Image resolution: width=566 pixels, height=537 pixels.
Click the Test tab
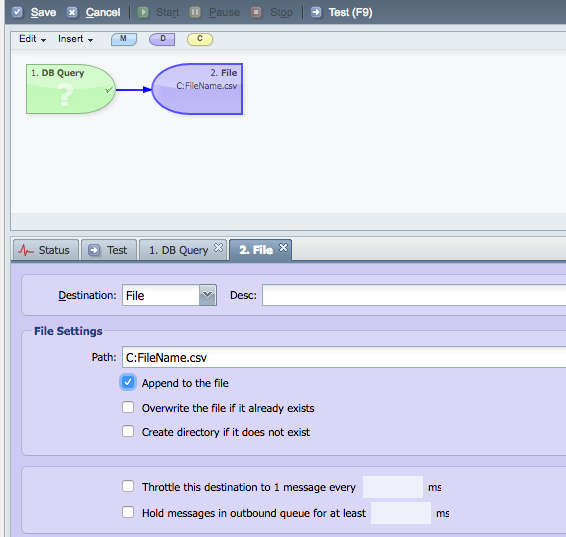109,250
